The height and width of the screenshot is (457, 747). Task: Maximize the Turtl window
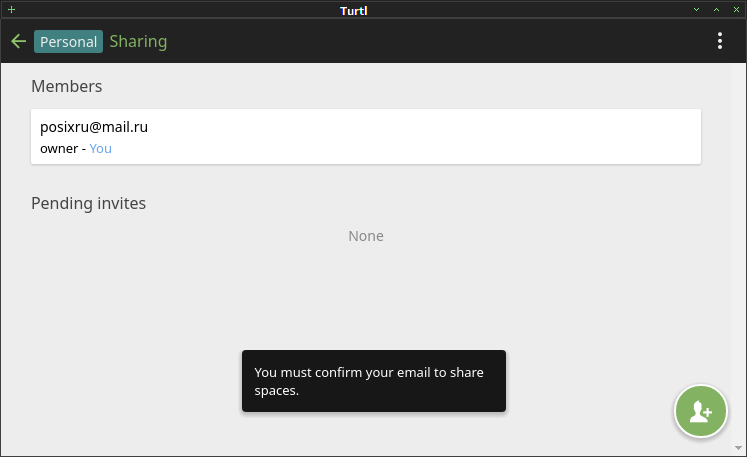coord(717,10)
